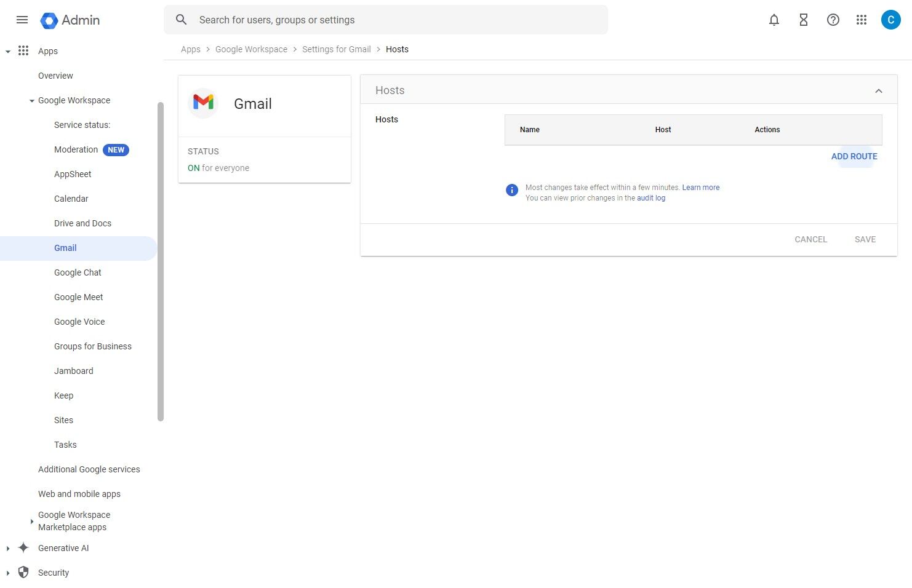
Task: Open Web and mobile apps
Action: (79, 494)
